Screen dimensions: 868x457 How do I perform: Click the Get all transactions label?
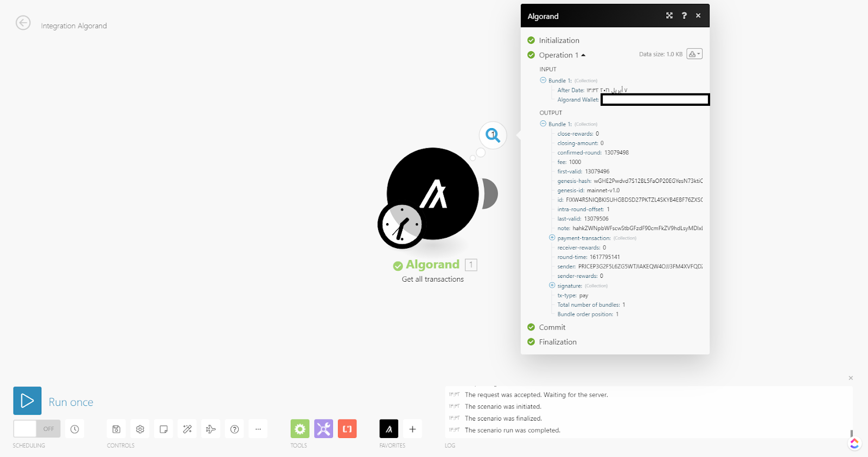(433, 279)
